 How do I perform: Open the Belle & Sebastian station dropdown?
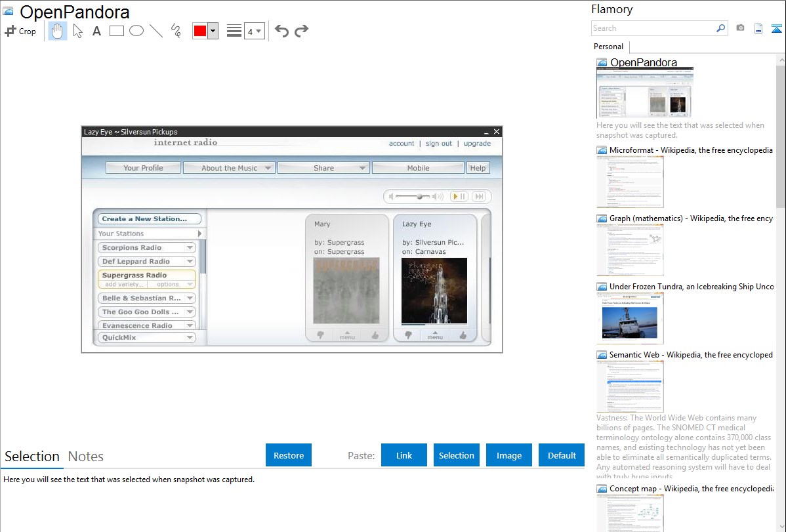pos(190,298)
